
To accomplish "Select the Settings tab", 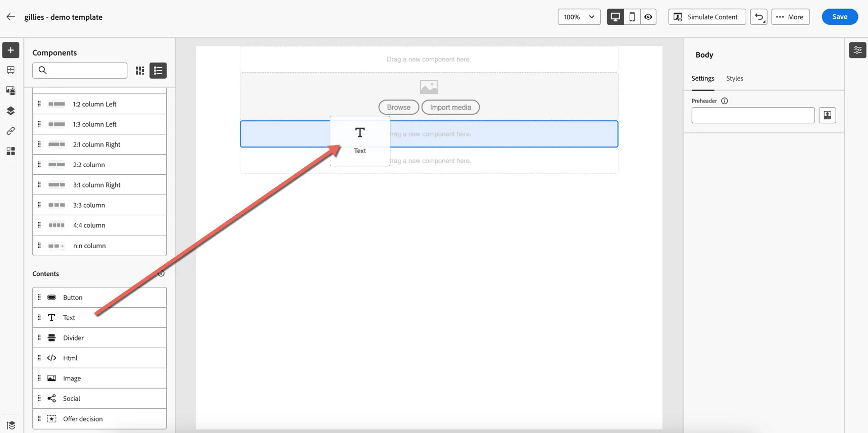I will coord(702,78).
